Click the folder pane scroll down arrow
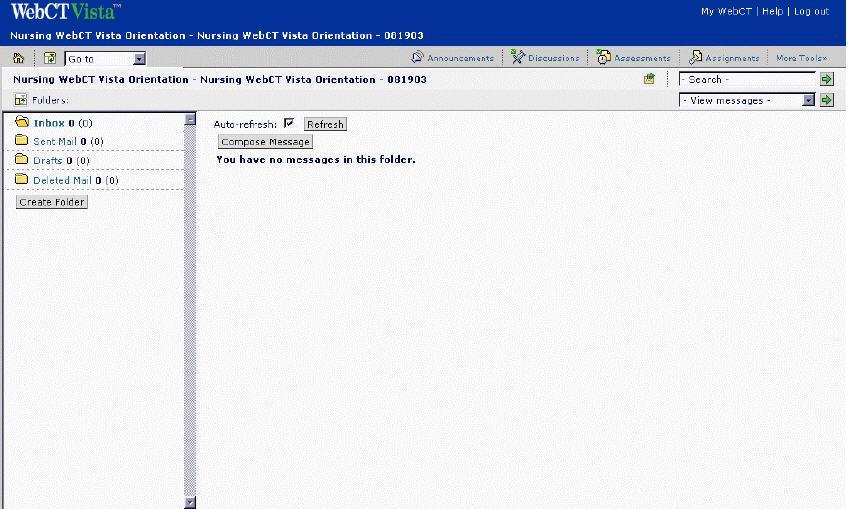848x509 pixels. (190, 503)
